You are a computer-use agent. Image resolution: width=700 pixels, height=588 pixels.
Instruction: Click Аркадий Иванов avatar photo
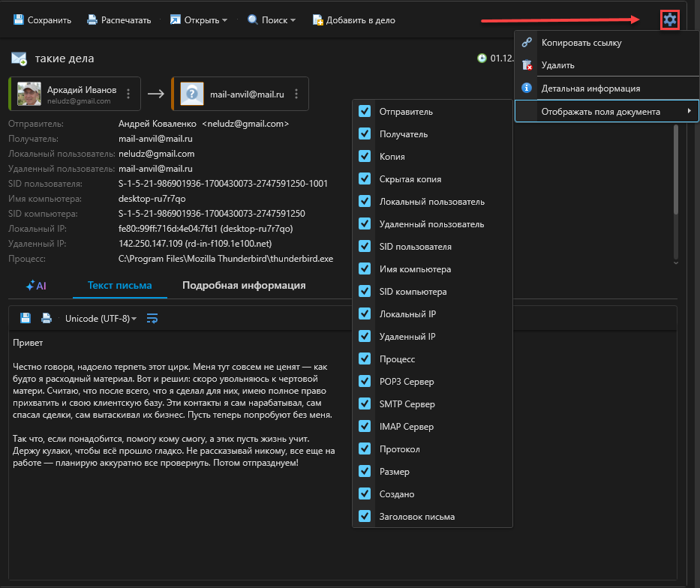pos(29,94)
